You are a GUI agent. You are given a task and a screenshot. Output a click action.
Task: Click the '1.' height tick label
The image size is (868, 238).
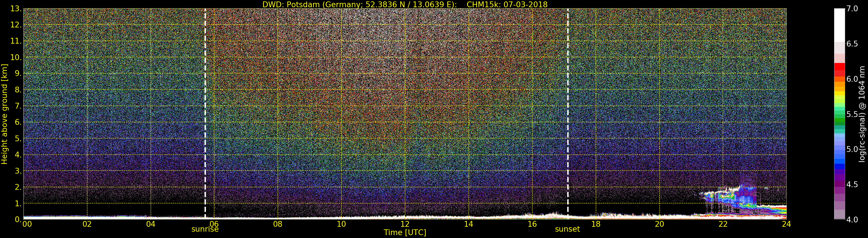click(18, 203)
